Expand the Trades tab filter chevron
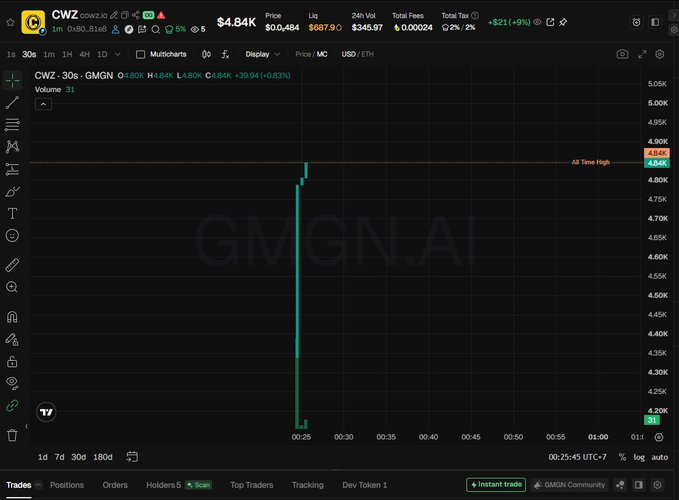This screenshot has height=500, width=679. pyautogui.click(x=38, y=485)
